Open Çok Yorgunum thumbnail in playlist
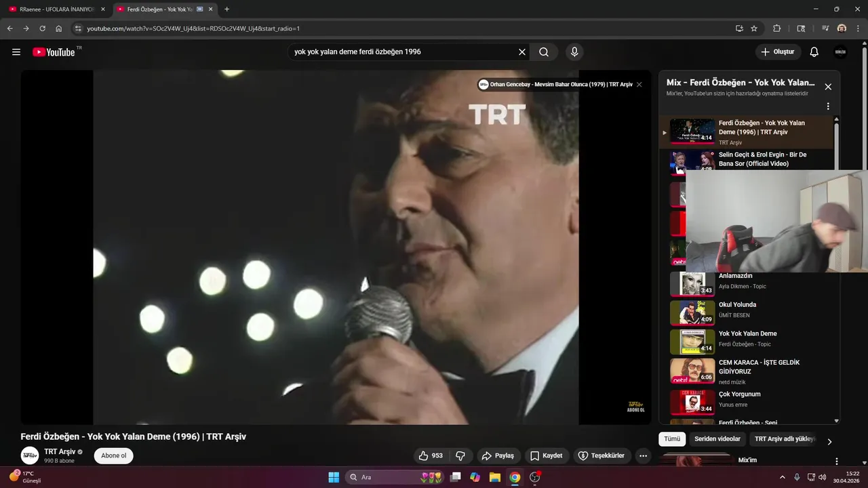The height and width of the screenshot is (488, 868). click(692, 402)
